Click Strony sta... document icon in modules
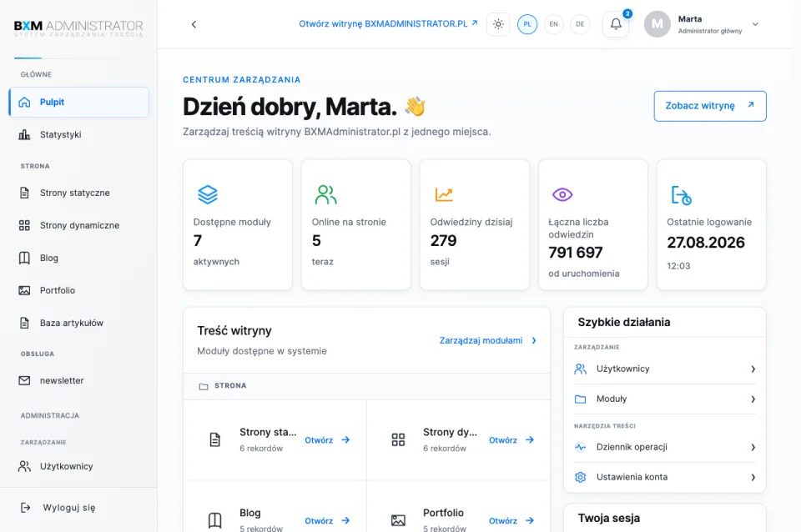Viewport: 801px width, 532px height. 215,439
